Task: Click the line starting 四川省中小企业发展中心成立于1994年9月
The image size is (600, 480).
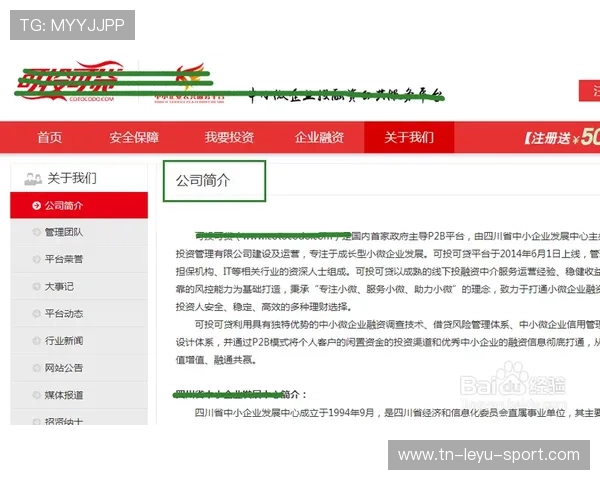Action: (397, 413)
